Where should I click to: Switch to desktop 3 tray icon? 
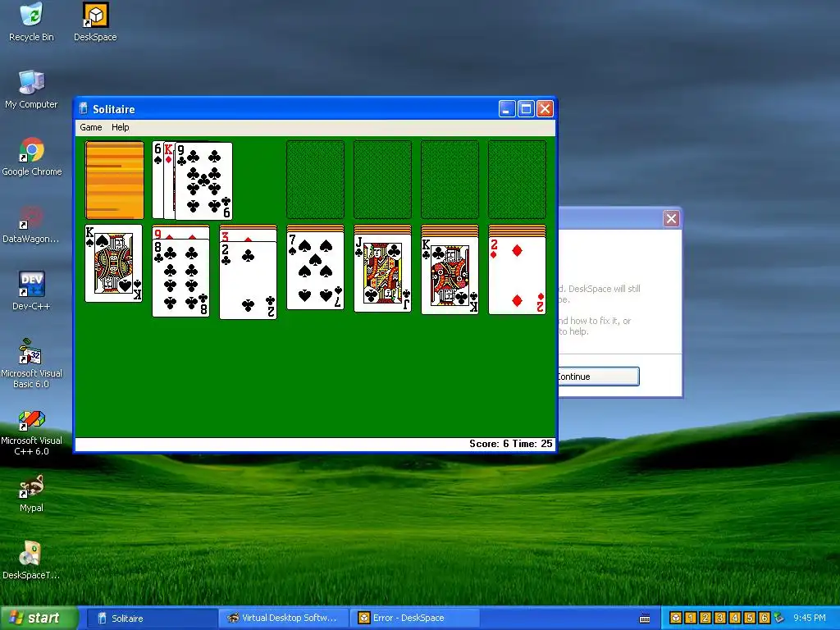[x=720, y=618]
